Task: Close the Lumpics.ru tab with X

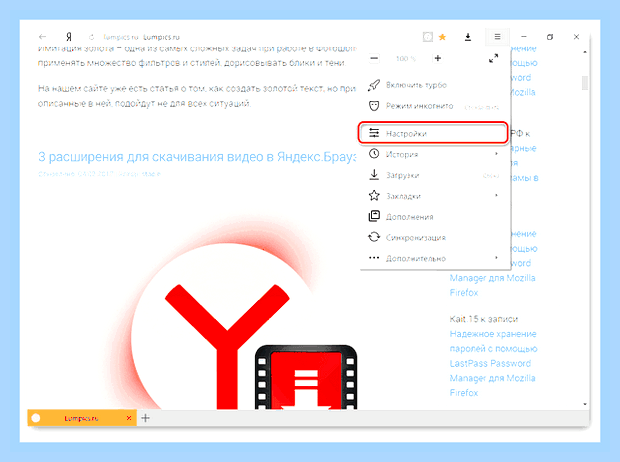Action: [x=129, y=418]
